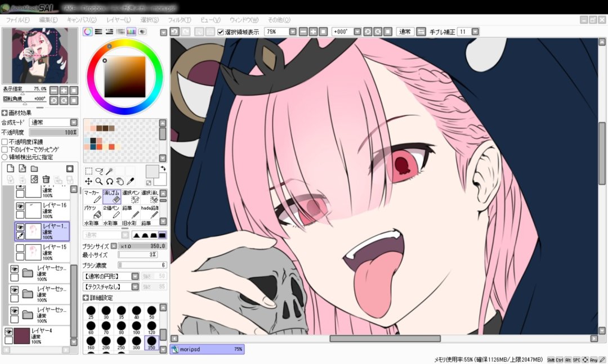This screenshot has width=608, height=364.
Task: Create a new linework layer
Action: (x=23, y=169)
